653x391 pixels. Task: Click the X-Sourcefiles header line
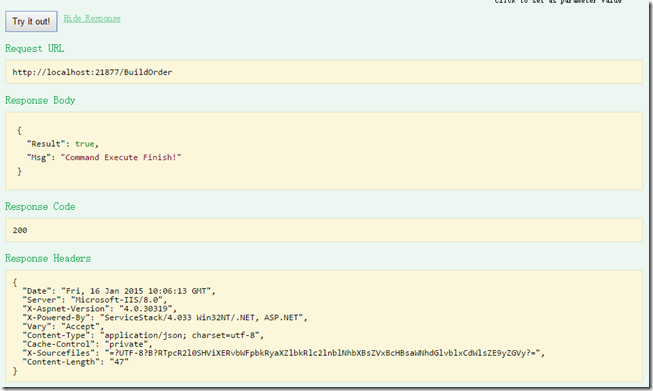click(284, 353)
